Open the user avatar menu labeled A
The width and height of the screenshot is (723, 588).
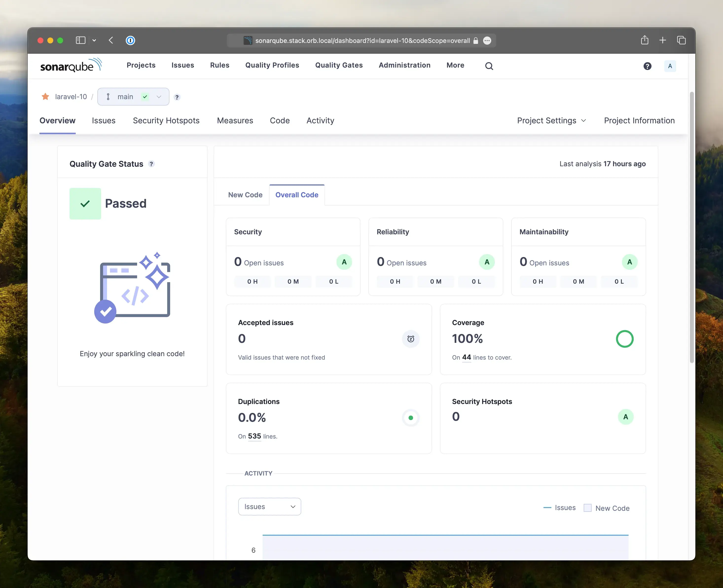point(670,66)
